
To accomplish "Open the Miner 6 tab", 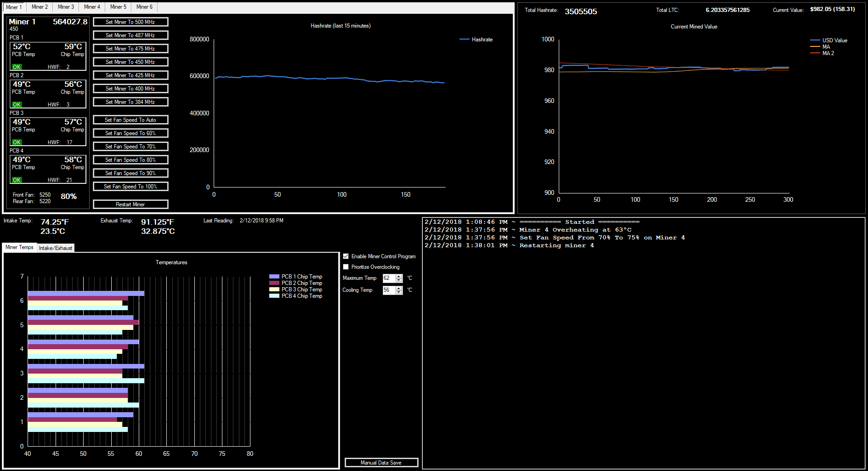I will [x=144, y=7].
